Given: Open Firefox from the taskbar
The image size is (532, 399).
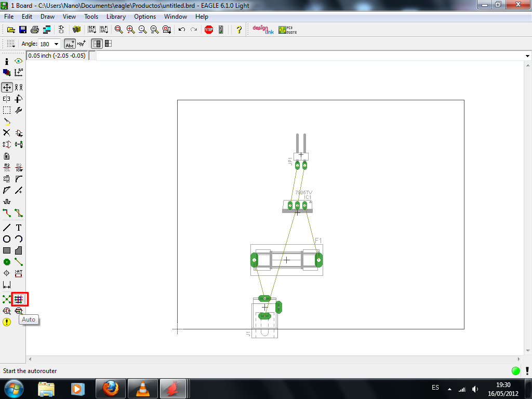Looking at the screenshot, I should pos(111,389).
